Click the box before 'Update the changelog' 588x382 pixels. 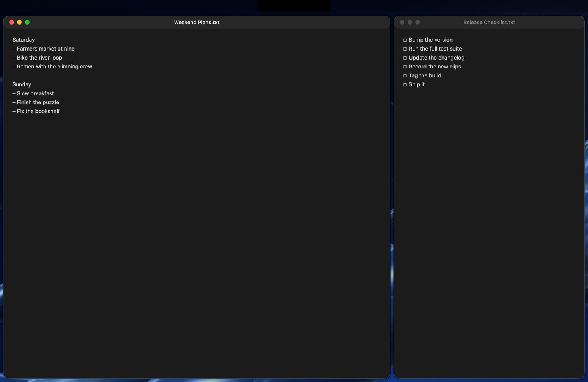[x=405, y=58]
